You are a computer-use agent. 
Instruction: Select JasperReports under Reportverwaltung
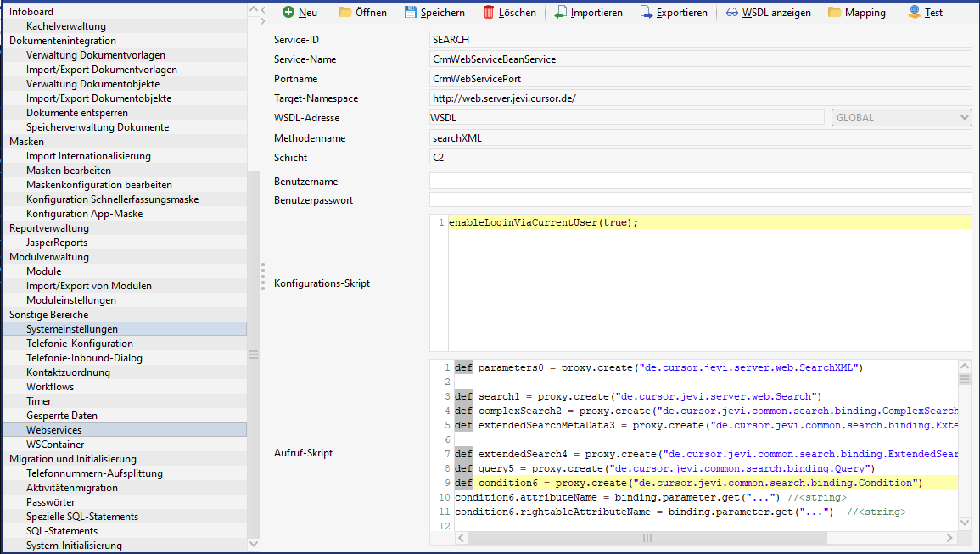point(57,243)
